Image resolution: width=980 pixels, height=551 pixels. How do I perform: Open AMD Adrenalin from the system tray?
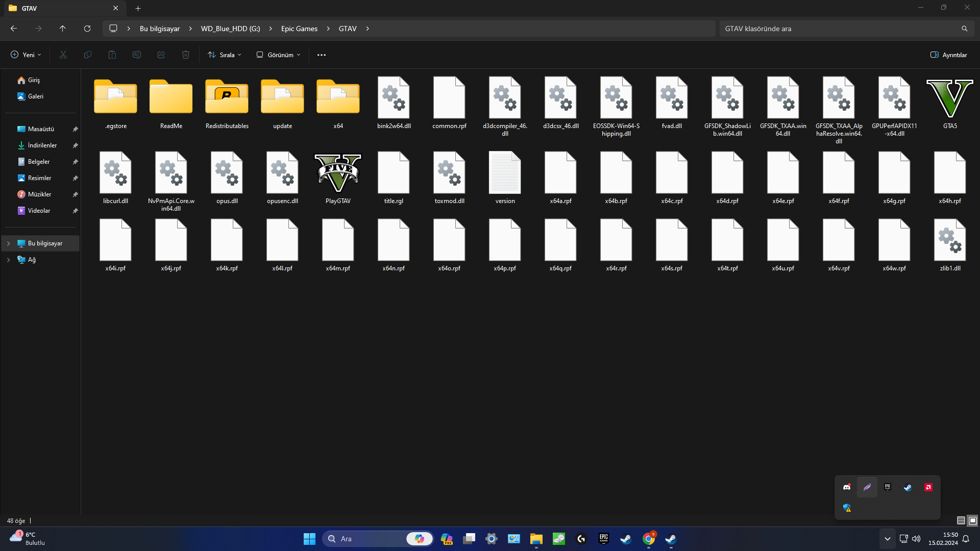click(928, 487)
